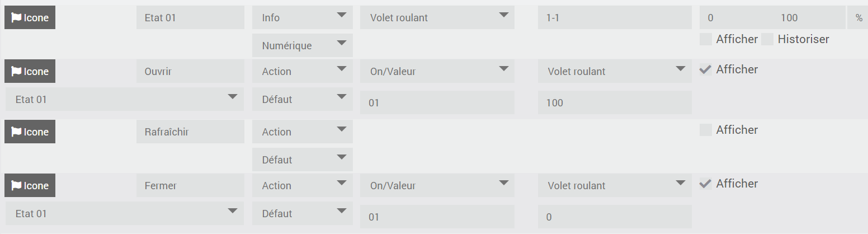Edit the 1-1 logical ID field
Image resolution: width=868 pixels, height=234 pixels.
pos(615,18)
